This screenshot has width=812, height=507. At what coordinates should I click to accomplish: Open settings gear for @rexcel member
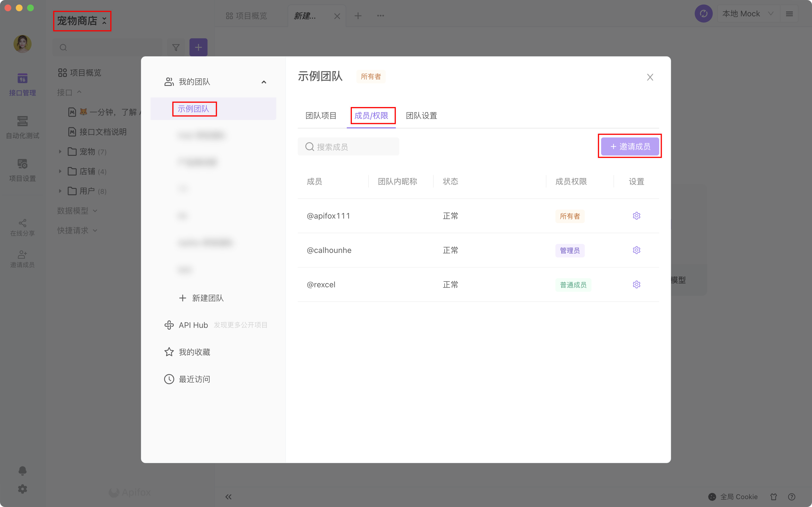[636, 285]
